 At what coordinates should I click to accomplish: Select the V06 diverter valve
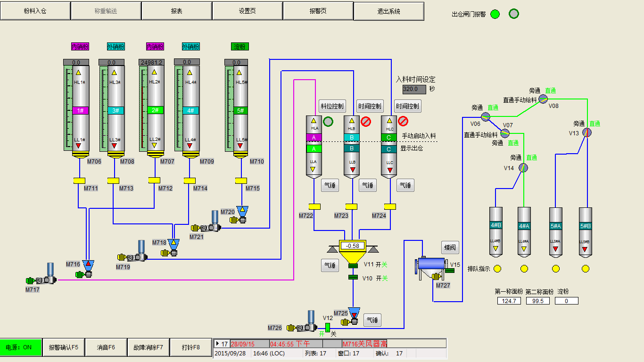(x=486, y=116)
